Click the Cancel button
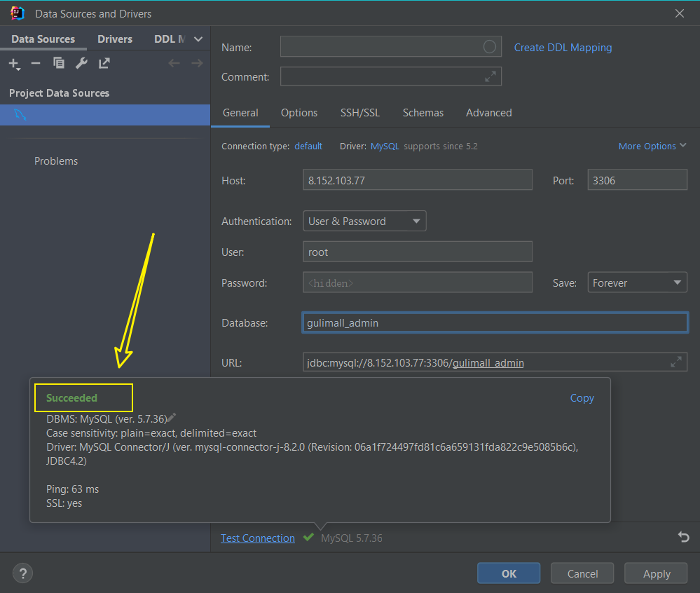Screen dimensions: 700x593 point(582,573)
